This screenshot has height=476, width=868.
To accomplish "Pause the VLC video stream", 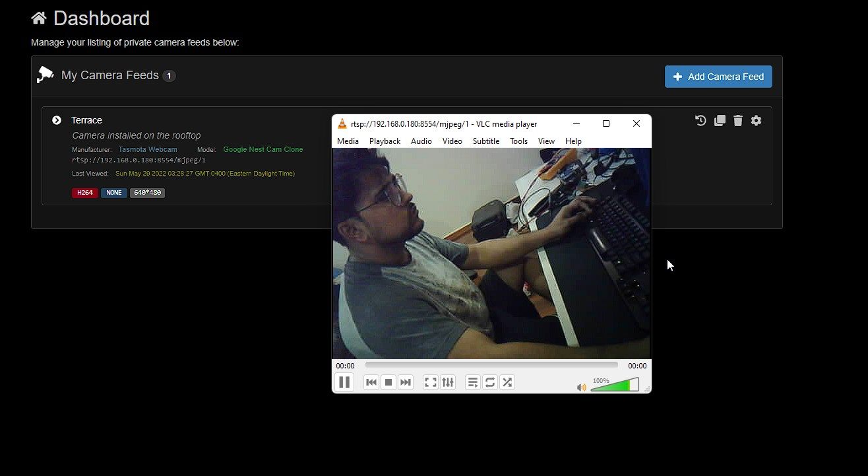I will (344, 382).
